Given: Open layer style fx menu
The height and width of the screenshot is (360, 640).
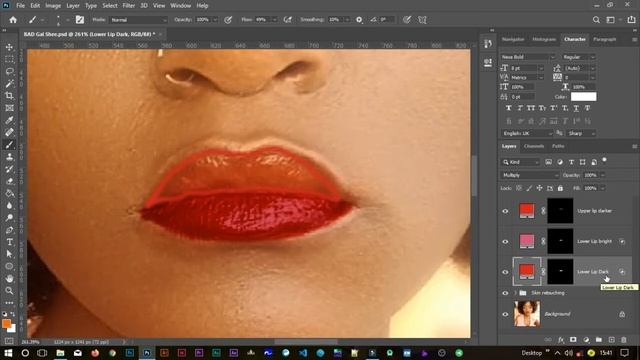Looking at the screenshot, I should pos(561,340).
